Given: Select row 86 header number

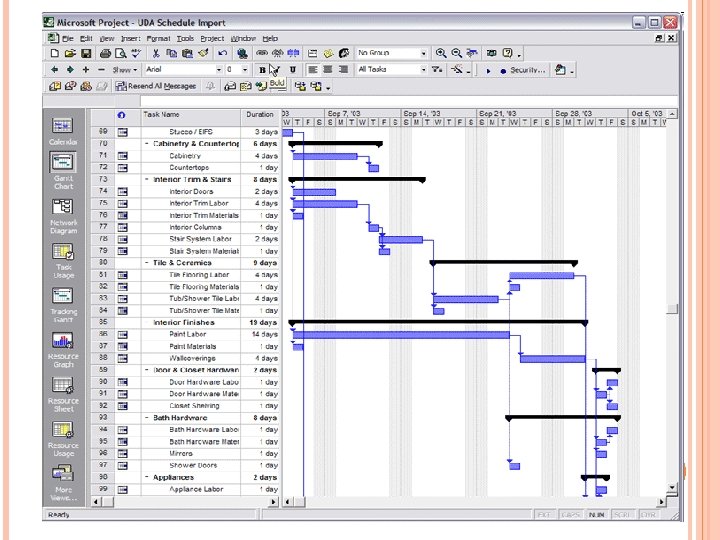Looking at the screenshot, I should [103, 334].
